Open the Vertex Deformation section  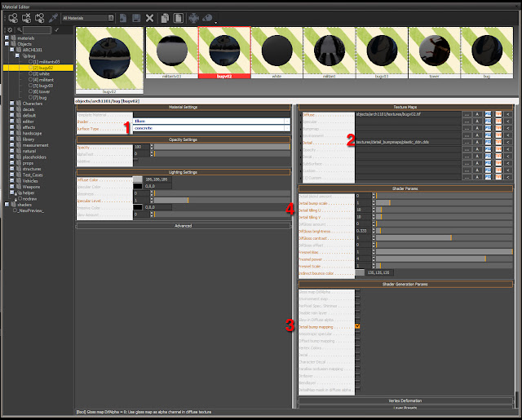[x=405, y=400]
